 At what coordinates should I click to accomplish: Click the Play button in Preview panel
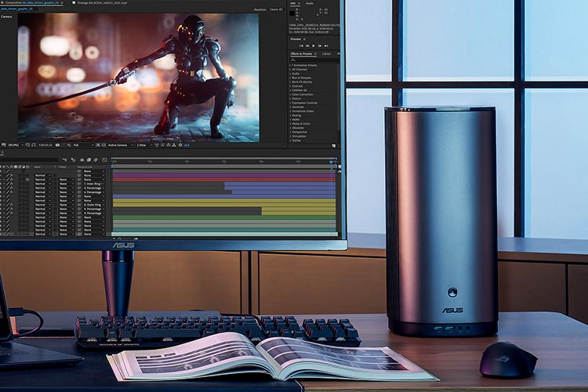(x=314, y=45)
